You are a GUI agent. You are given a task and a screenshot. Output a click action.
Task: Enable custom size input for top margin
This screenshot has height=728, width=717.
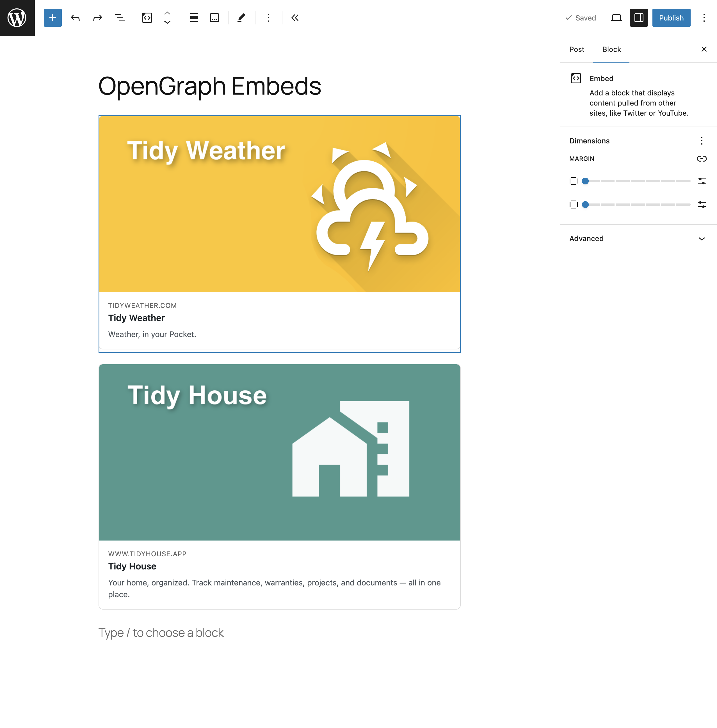(x=702, y=181)
